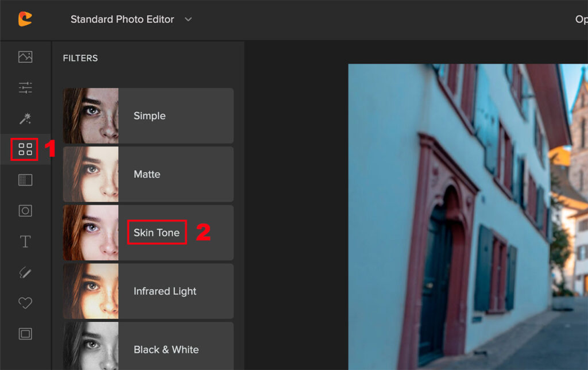Screen dimensions: 588x370
Task: Expand the Standard Photo Editor dropdown
Action: (x=122, y=20)
